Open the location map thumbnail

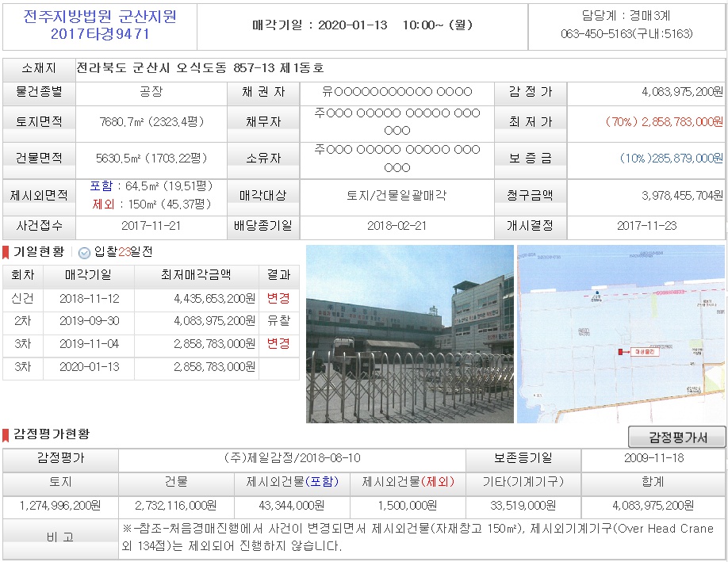621,335
